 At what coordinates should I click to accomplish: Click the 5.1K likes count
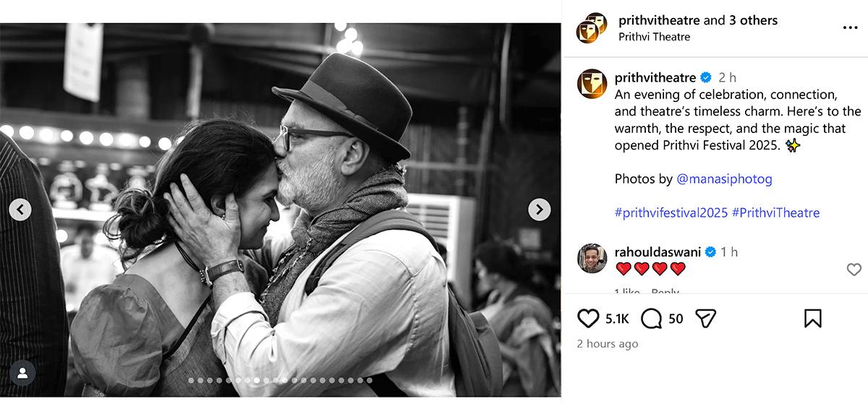617,319
